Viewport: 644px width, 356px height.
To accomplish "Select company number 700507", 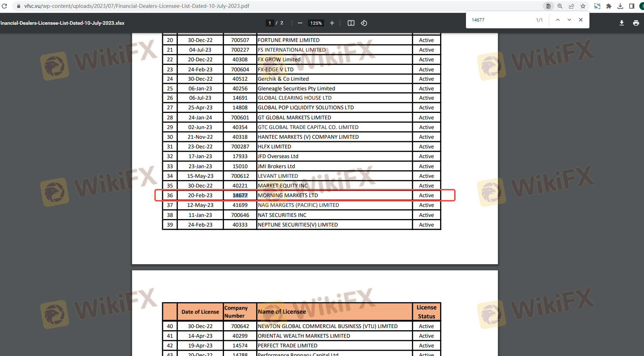I will coord(240,40).
